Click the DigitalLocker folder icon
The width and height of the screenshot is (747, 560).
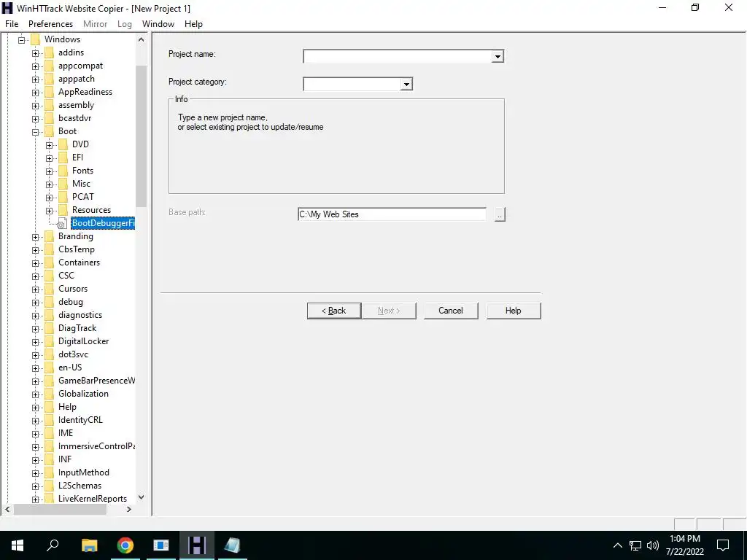[x=49, y=341]
